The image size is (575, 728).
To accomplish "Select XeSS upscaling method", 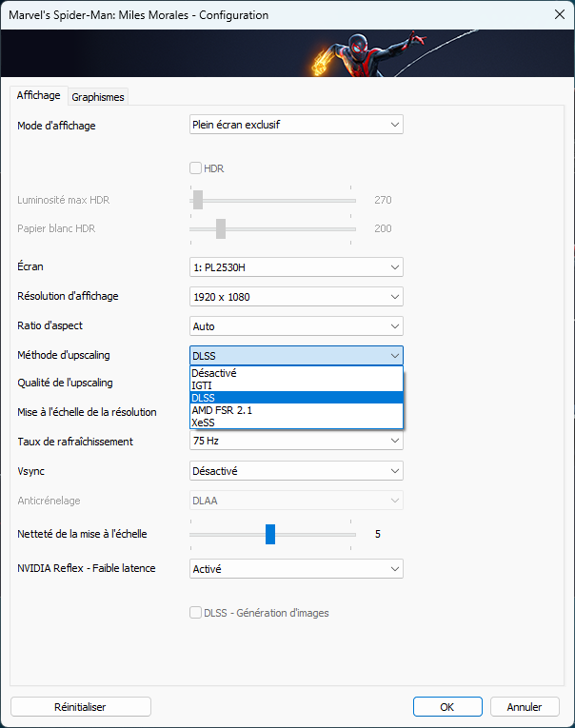I will [296, 423].
